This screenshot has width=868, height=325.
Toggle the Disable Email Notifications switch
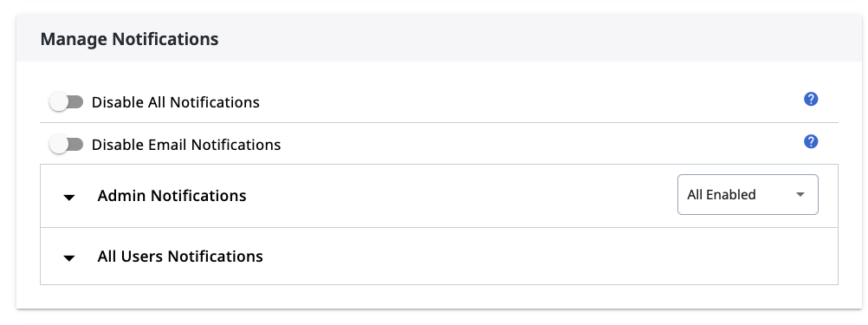click(66, 145)
